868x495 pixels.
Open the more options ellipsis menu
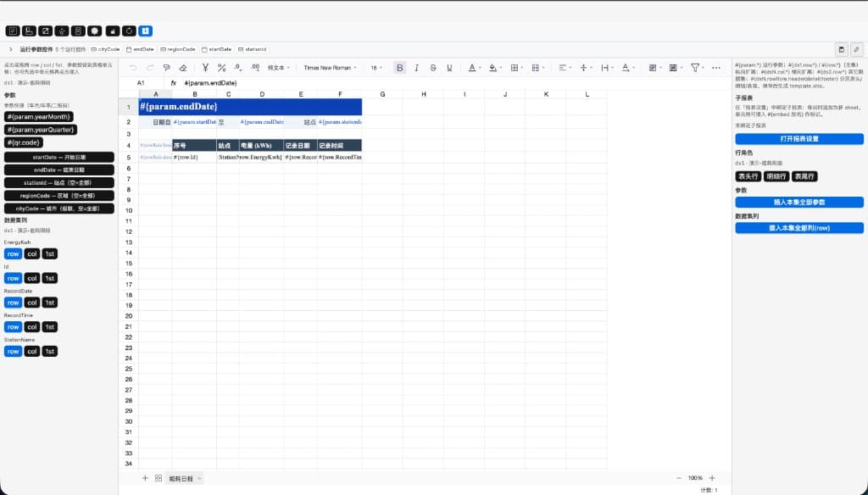point(716,68)
